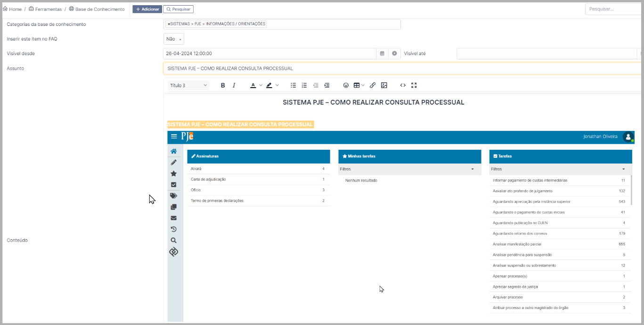Switch to source code view
The height and width of the screenshot is (325, 644).
pyautogui.click(x=403, y=85)
